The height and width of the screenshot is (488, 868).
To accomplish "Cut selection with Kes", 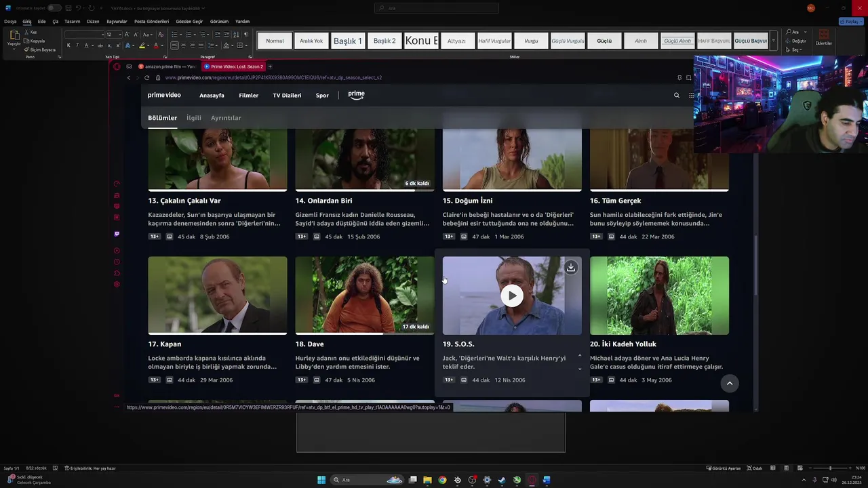I will [x=31, y=32].
